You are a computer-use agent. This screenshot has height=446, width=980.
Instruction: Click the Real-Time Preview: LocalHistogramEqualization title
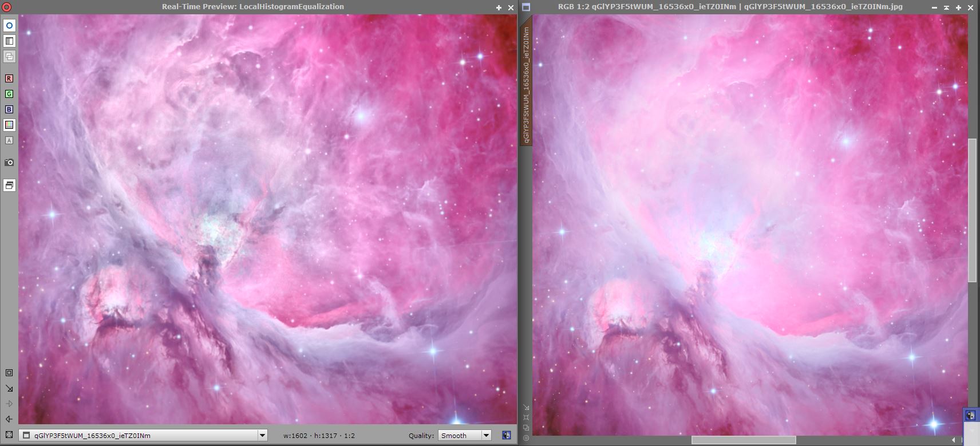click(253, 7)
